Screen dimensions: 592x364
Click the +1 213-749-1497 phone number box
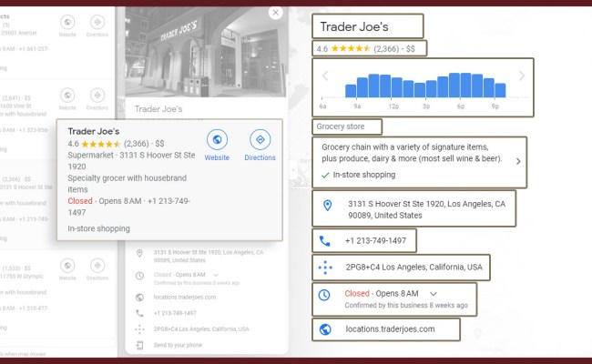(364, 240)
